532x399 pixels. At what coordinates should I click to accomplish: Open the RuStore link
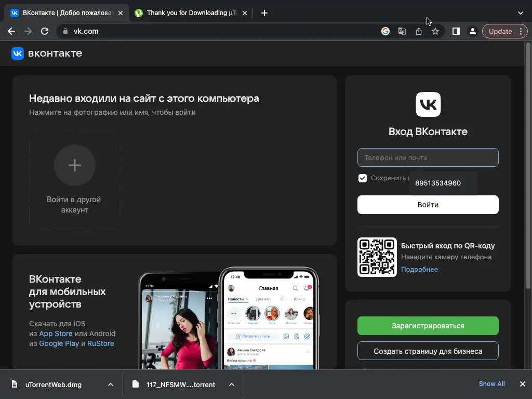click(100, 343)
